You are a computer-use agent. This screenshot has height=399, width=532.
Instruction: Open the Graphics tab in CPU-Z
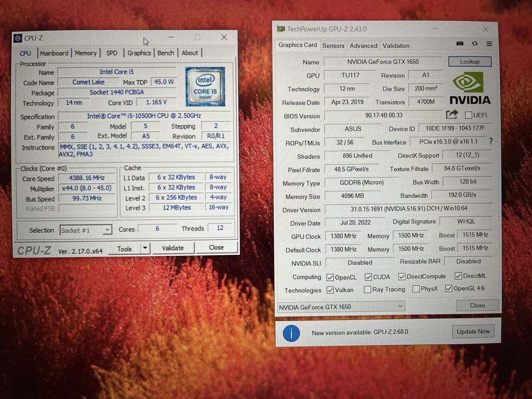coord(139,53)
